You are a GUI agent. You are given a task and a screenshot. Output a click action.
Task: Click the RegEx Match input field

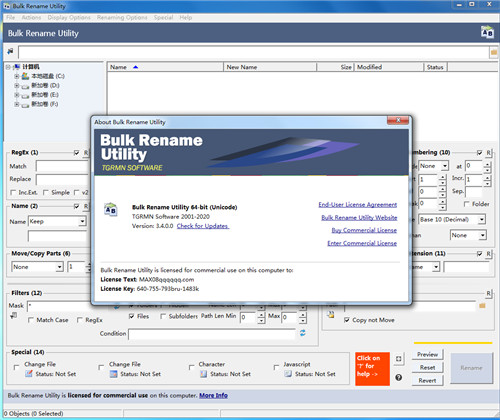(63, 166)
